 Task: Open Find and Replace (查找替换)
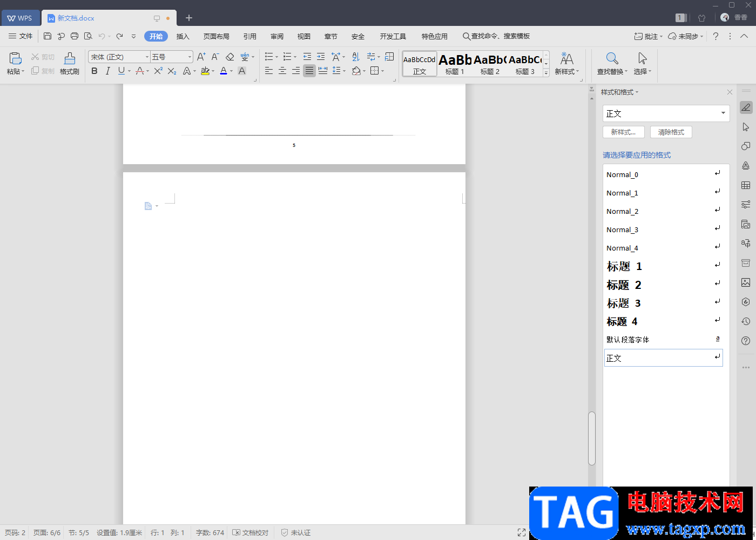[612, 64]
